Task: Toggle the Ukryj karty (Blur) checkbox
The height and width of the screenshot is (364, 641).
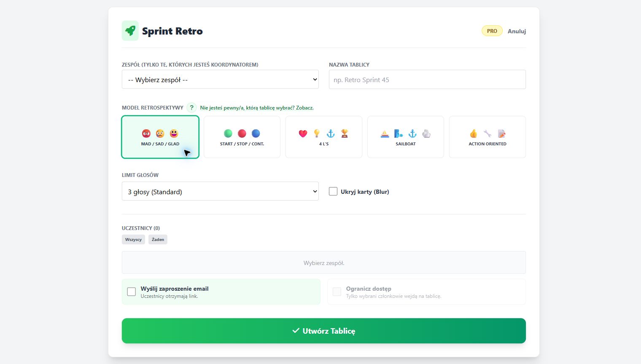Action: (x=333, y=191)
